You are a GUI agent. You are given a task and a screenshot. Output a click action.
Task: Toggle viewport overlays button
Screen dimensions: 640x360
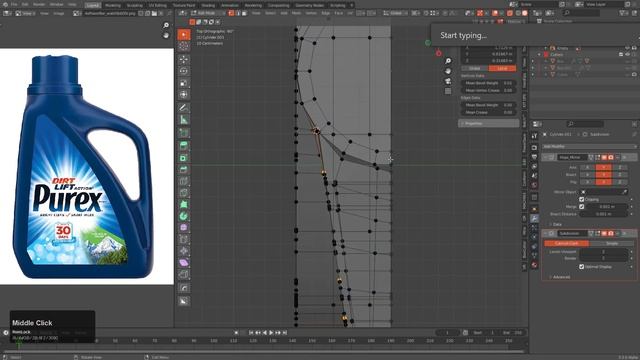pos(495,13)
